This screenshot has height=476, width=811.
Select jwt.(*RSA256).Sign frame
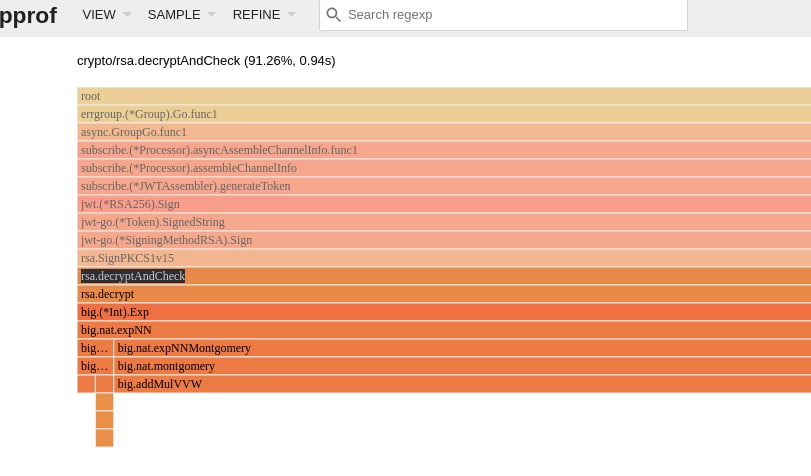[x=444, y=204]
